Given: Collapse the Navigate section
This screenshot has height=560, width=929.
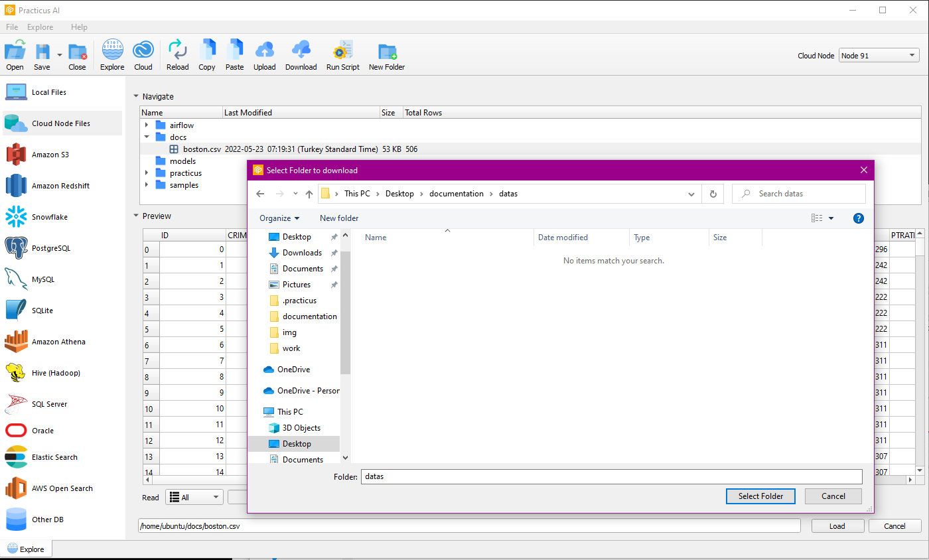Looking at the screenshot, I should tap(136, 96).
